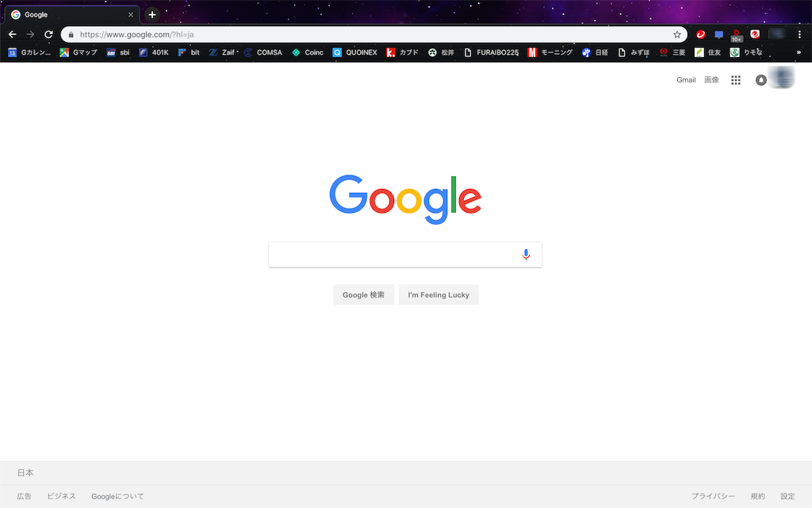The image size is (812, 508).
Task: Open the りそな bookmark
Action: (746, 52)
